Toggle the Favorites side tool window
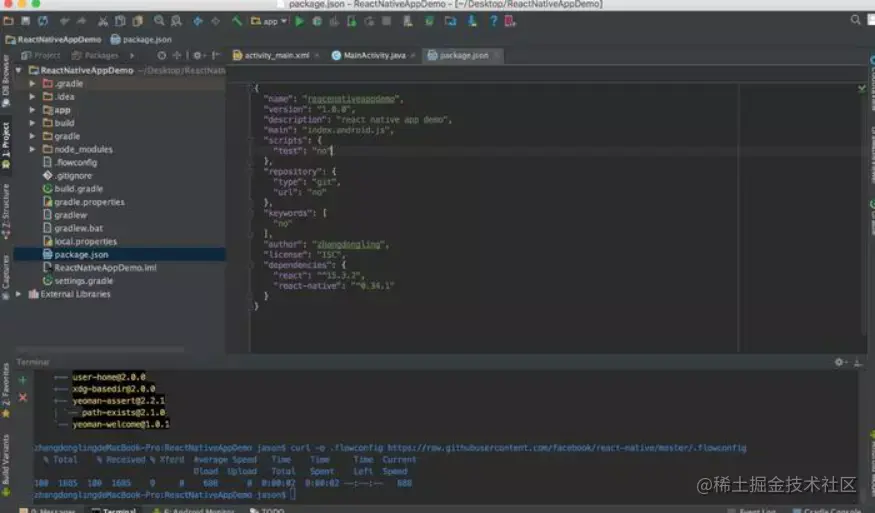The image size is (875, 513). coord(6,391)
